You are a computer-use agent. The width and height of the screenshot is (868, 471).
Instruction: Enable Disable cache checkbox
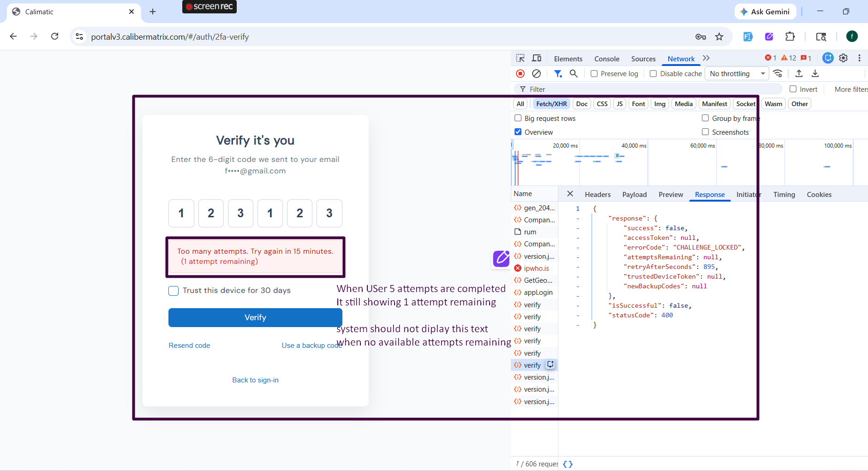pos(653,74)
